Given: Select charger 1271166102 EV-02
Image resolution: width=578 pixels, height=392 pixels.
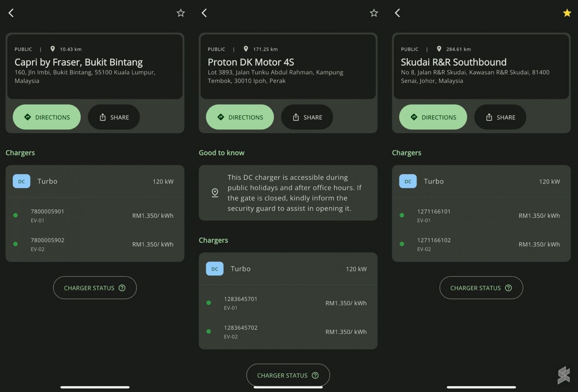Looking at the screenshot, I should click(481, 244).
